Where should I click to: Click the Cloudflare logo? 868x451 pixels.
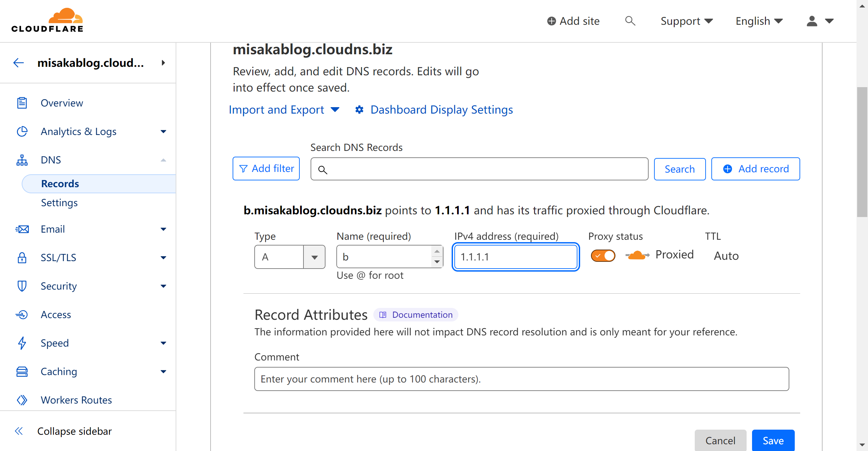(47, 20)
